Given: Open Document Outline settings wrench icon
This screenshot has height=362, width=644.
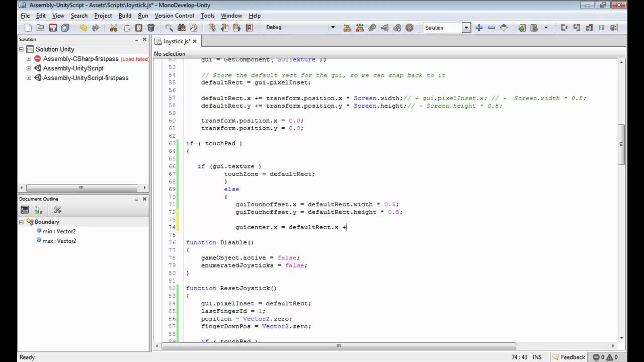Looking at the screenshot, I should point(57,210).
